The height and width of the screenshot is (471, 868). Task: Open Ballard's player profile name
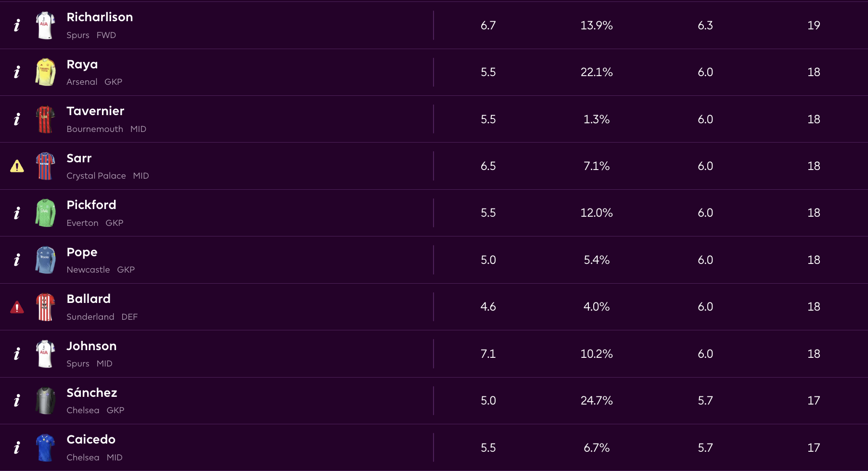click(x=89, y=299)
